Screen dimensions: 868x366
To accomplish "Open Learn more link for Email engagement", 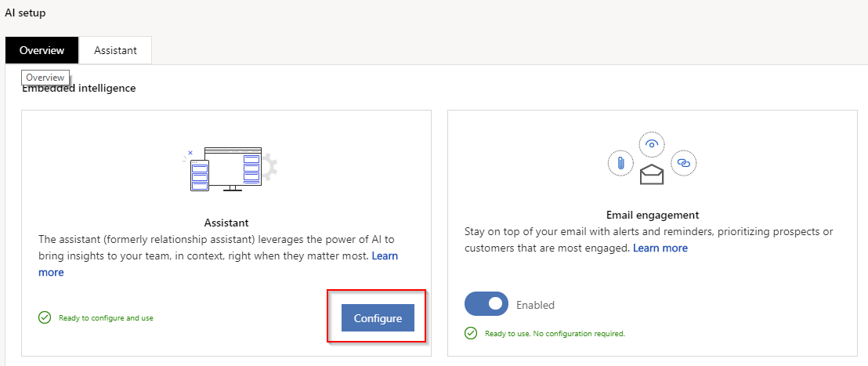I will 660,248.
